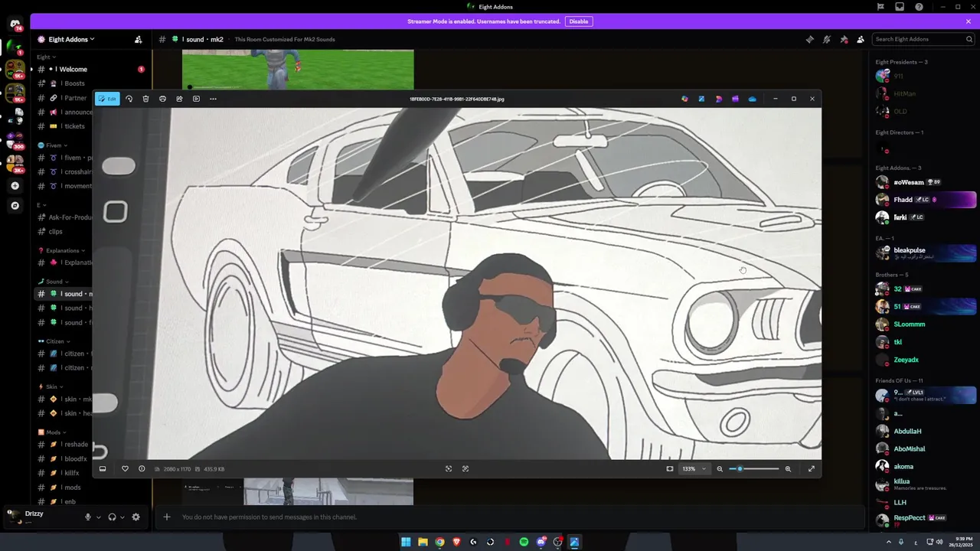Viewport: 980px width, 551px height.
Task: Open the share icon in Photos toolbar
Action: [x=179, y=99]
